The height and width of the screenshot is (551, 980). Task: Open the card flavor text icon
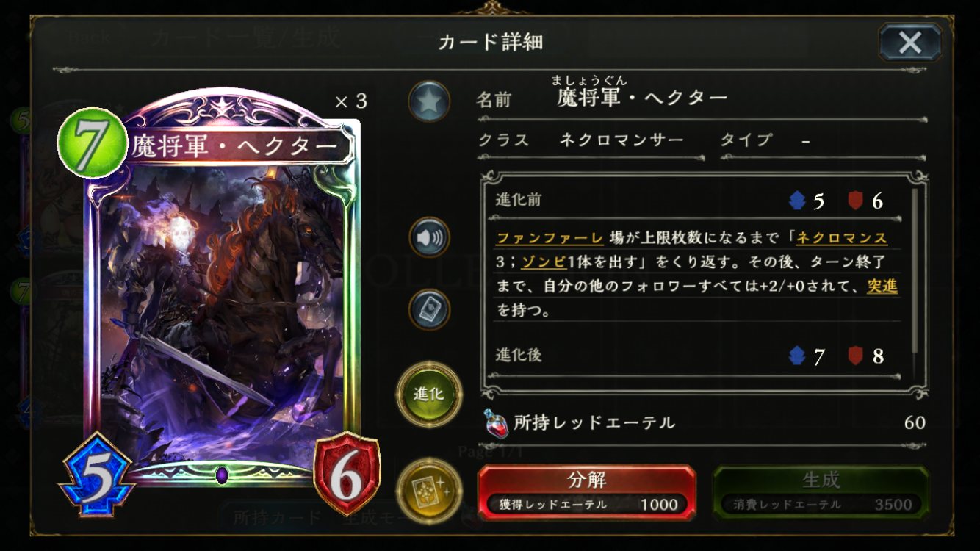point(429,310)
